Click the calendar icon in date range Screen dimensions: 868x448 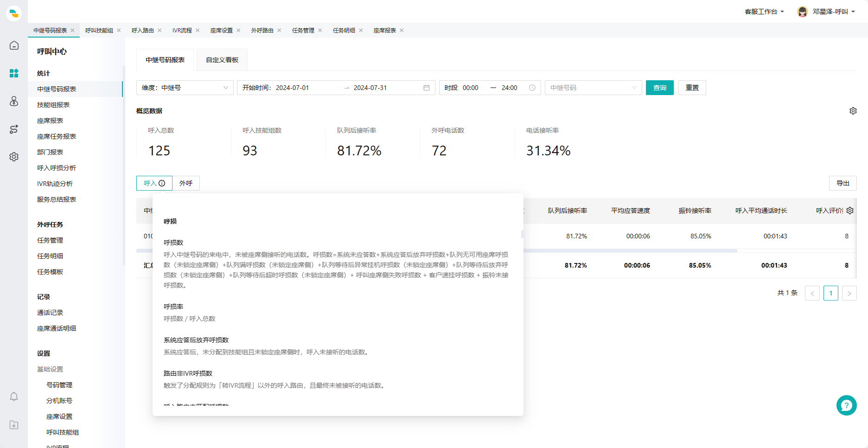[427, 88]
